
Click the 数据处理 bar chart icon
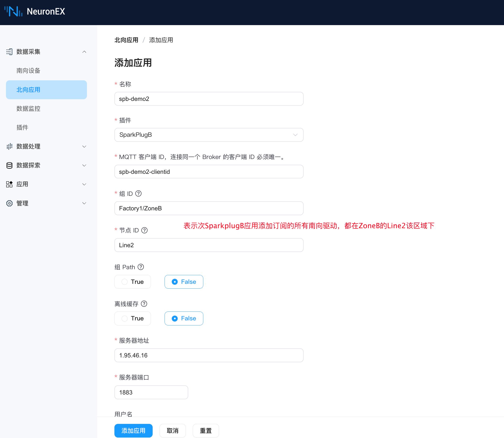coord(9,146)
